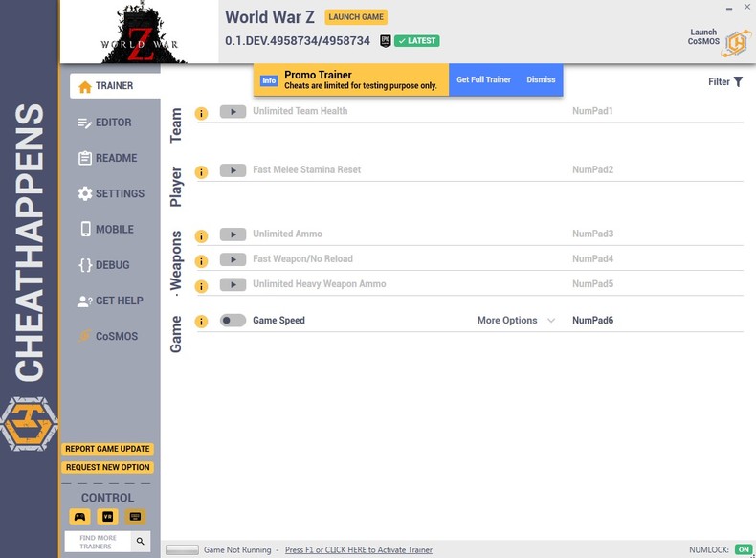The image size is (756, 558).
Task: Activate Unlimited Team Health play button
Action: (233, 111)
